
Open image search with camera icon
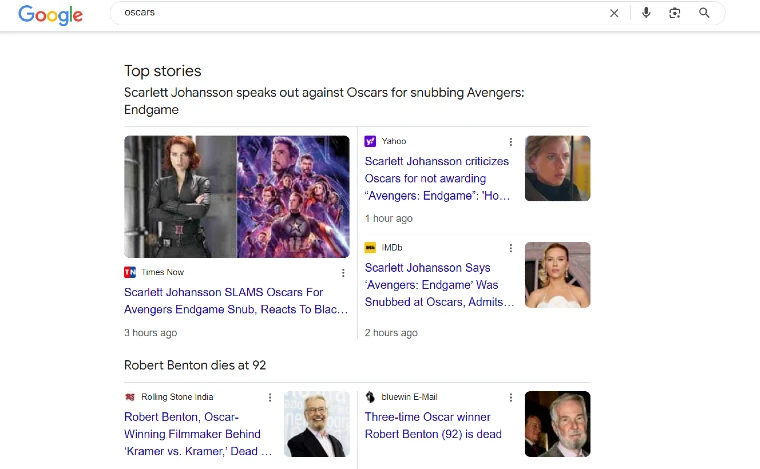[x=675, y=13]
